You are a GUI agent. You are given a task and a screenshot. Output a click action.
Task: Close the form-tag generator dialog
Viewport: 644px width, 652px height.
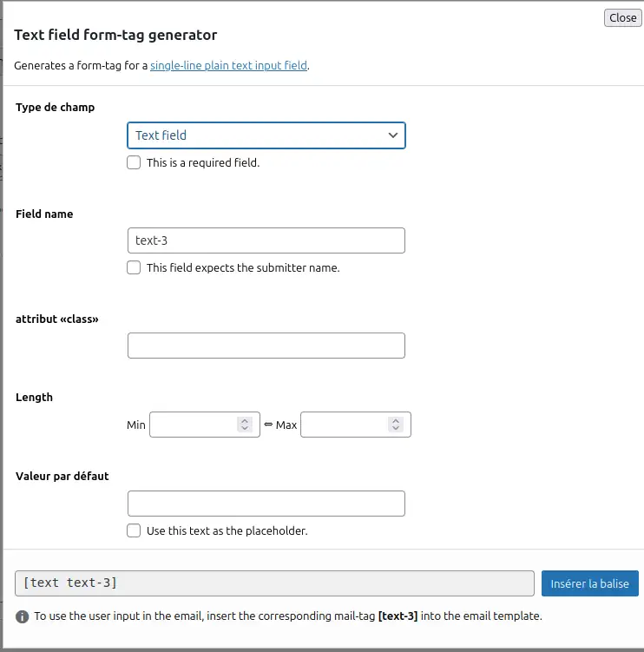pyautogui.click(x=623, y=18)
